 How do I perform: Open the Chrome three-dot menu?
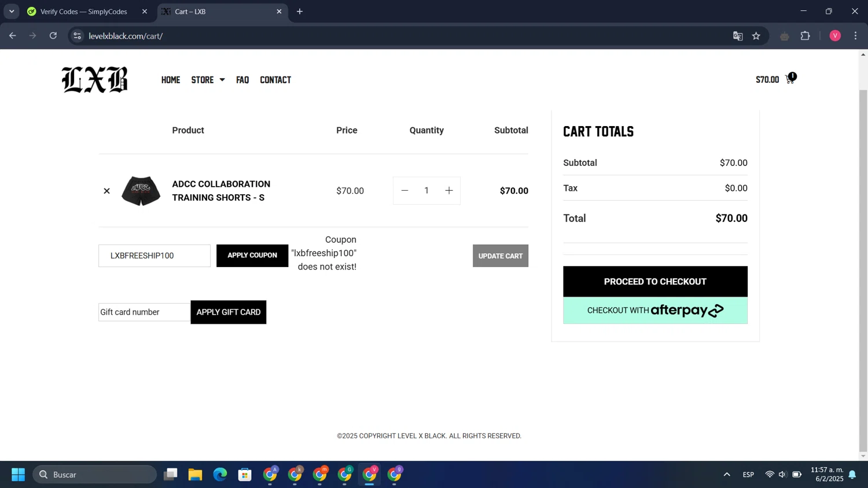pyautogui.click(x=856, y=36)
